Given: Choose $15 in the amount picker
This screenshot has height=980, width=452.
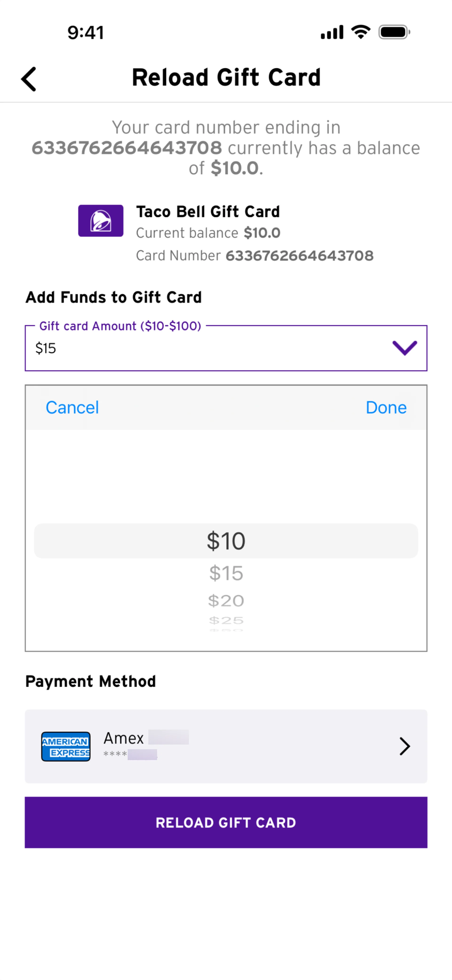Looking at the screenshot, I should point(226,573).
